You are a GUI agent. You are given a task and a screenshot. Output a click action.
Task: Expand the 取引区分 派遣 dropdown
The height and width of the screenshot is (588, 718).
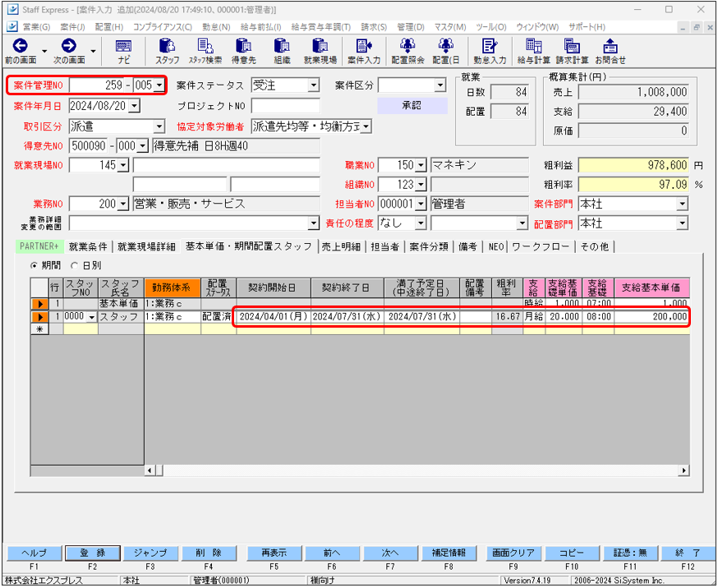tap(159, 126)
